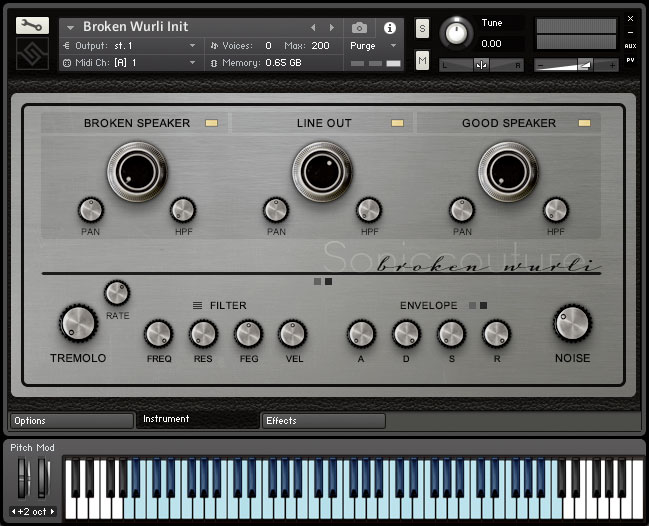Click the Pitch wheel
Screen dimensions: 649x526
24,478
